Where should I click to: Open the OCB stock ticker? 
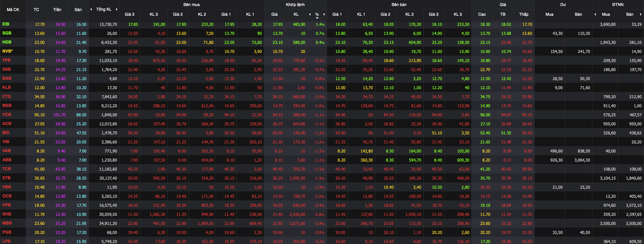tap(7, 196)
